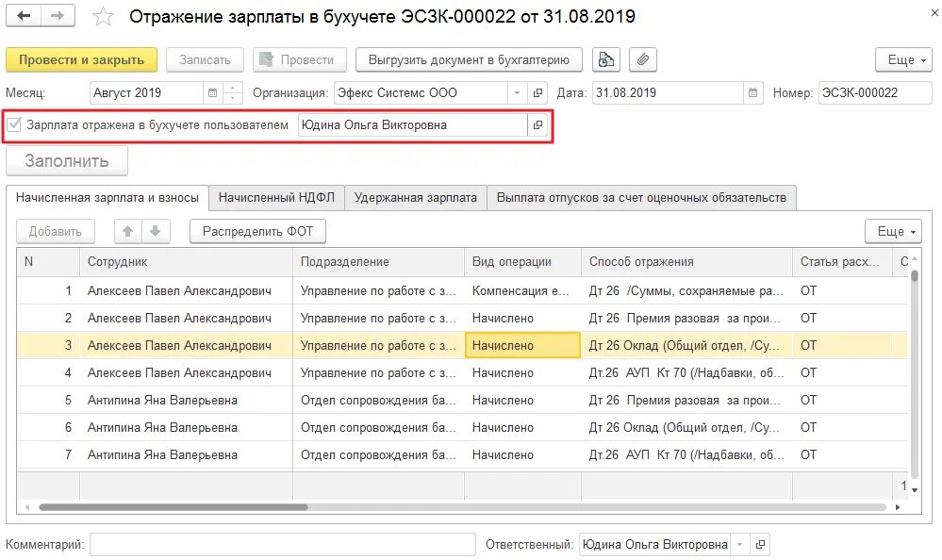
Task: Open the top Еще menu
Action: point(903,59)
